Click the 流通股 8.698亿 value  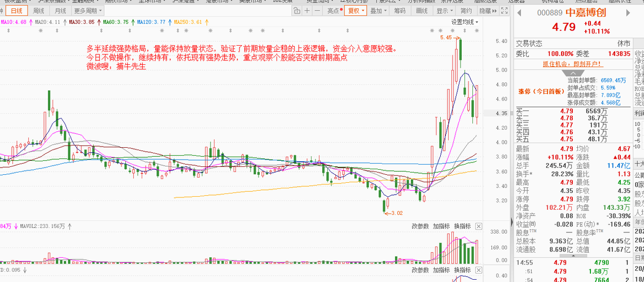pos(560,249)
